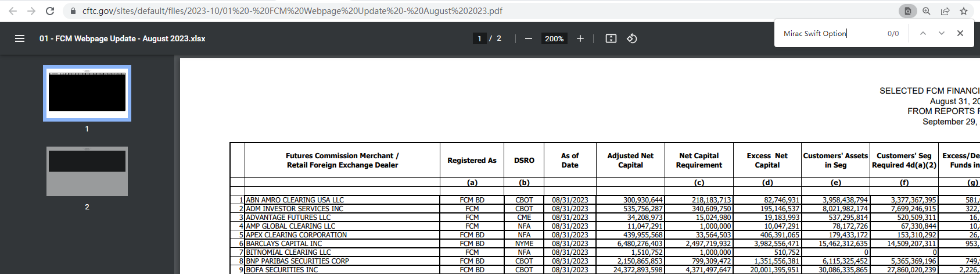The image size is (980, 274).
Task: Click the browser zoom magnifier icon
Action: click(927, 11)
